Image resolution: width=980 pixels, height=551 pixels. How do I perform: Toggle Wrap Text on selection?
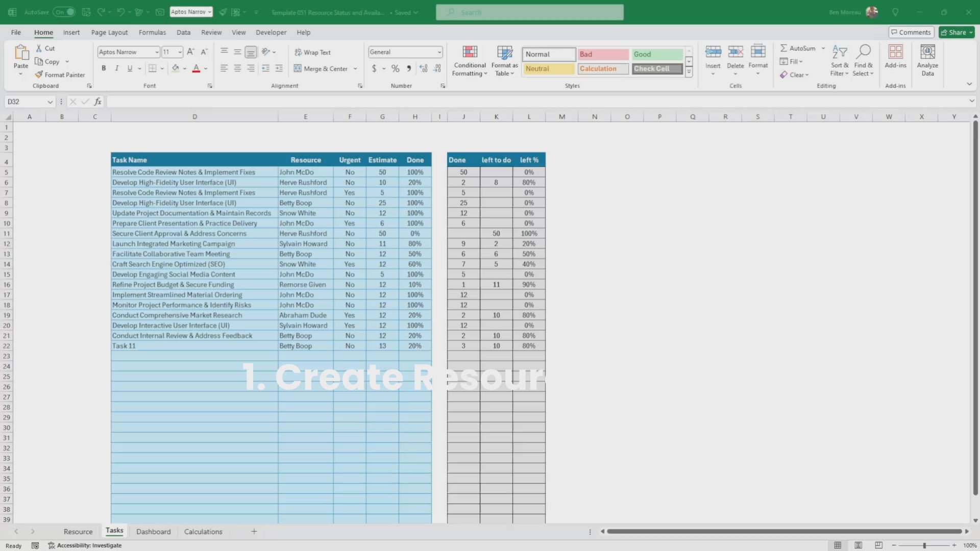tap(312, 52)
